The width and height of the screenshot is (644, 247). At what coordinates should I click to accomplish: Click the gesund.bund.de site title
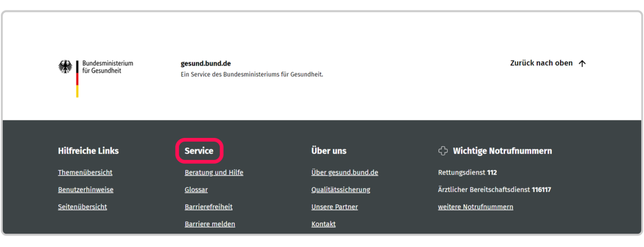click(x=206, y=63)
